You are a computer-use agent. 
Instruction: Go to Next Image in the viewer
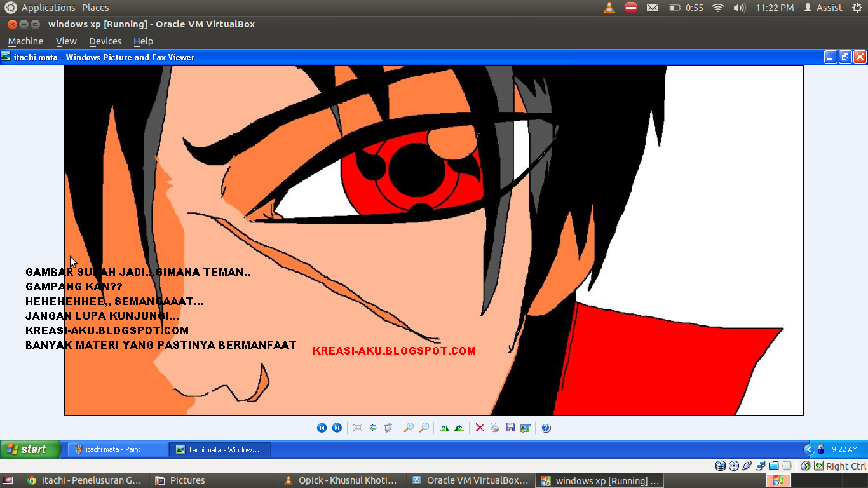pos(337,428)
